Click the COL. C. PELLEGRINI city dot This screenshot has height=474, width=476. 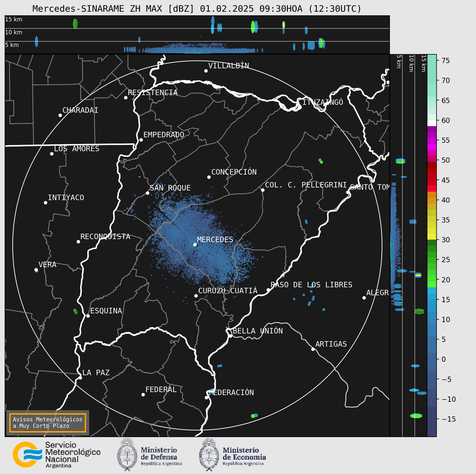(x=263, y=190)
